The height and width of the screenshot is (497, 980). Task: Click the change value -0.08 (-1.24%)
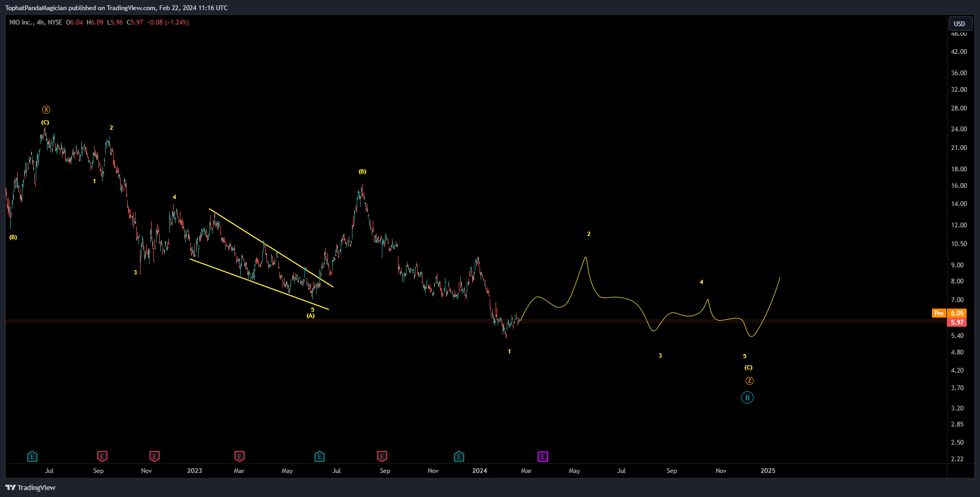point(168,22)
